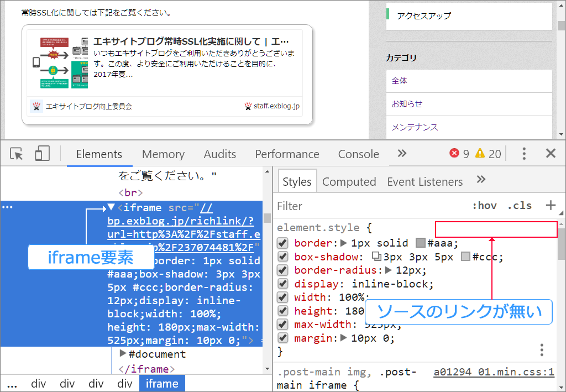This screenshot has width=566, height=392.
Task: Open the お知らせ category link
Action: coord(407,104)
